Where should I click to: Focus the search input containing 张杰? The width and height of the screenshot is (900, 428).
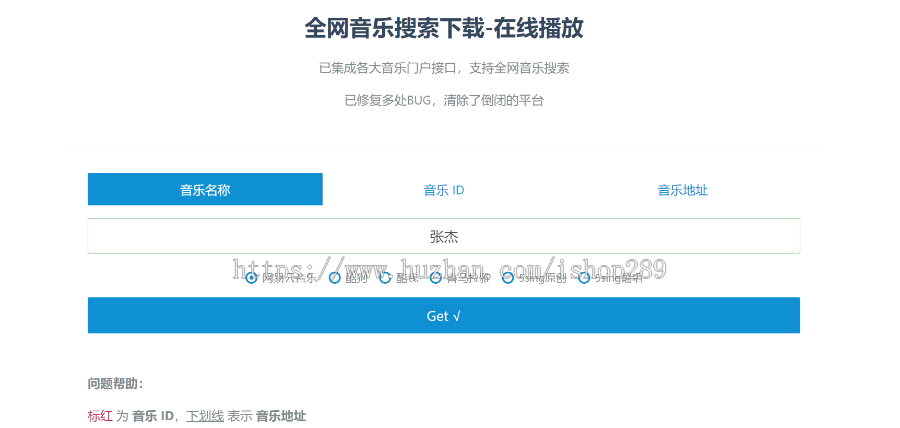(x=444, y=236)
